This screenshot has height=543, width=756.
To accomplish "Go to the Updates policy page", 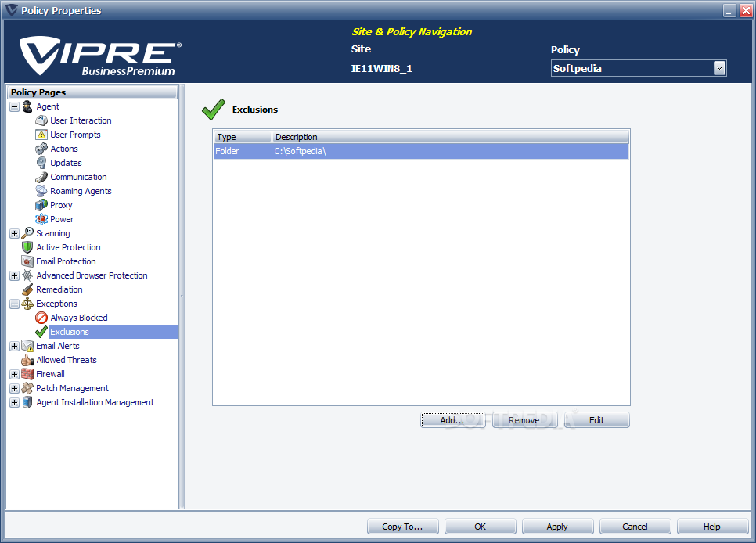I will (x=66, y=163).
